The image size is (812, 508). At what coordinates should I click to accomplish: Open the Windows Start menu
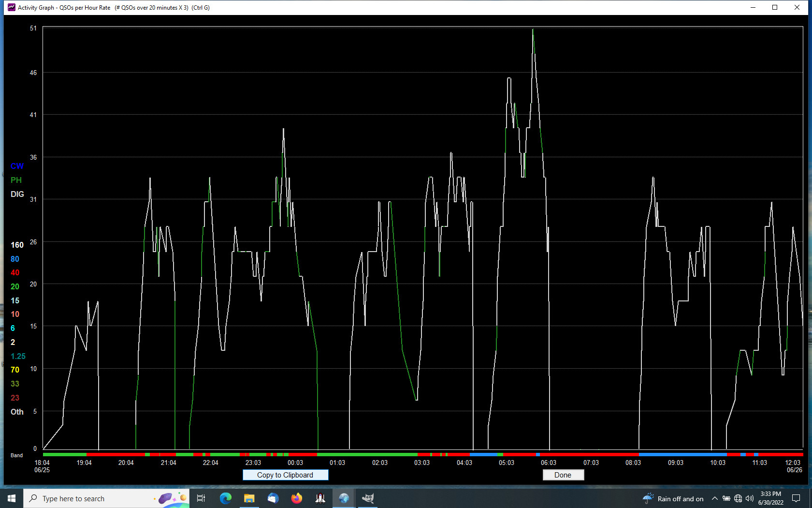point(12,498)
